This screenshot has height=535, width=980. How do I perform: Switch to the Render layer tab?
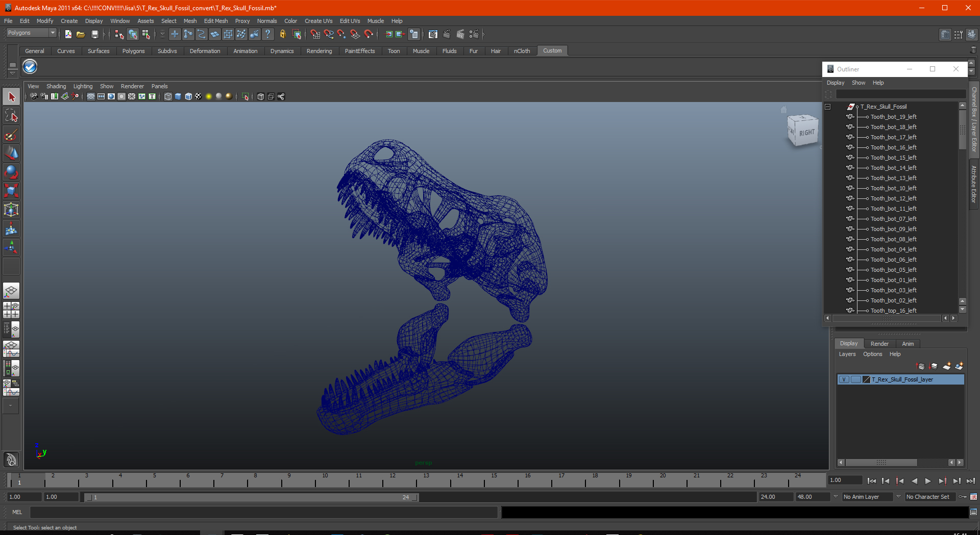click(879, 344)
